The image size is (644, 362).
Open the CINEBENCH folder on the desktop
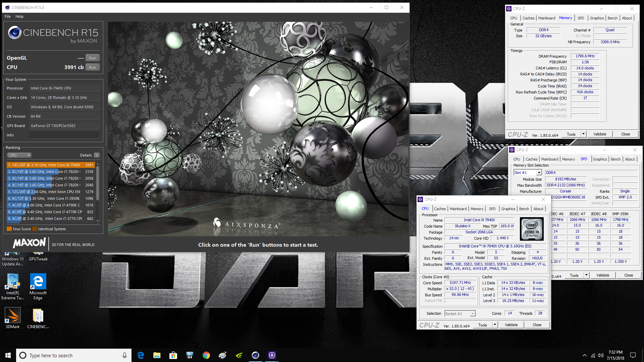pyautogui.click(x=38, y=318)
